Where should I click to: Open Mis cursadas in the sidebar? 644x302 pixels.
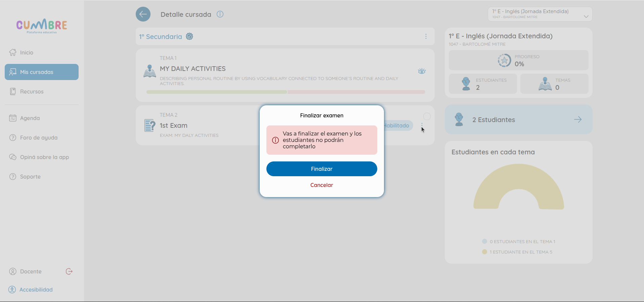point(42,72)
